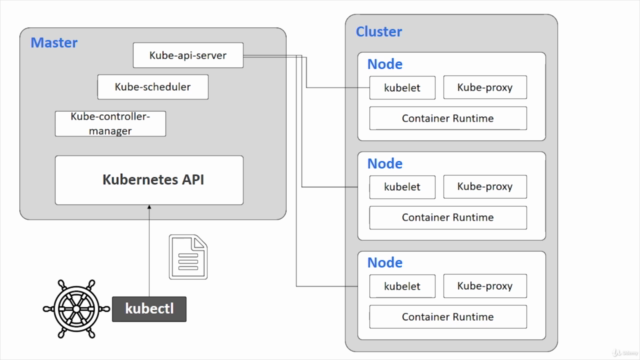Click the bottom Node heading
The image size is (640, 360).
click(x=385, y=262)
